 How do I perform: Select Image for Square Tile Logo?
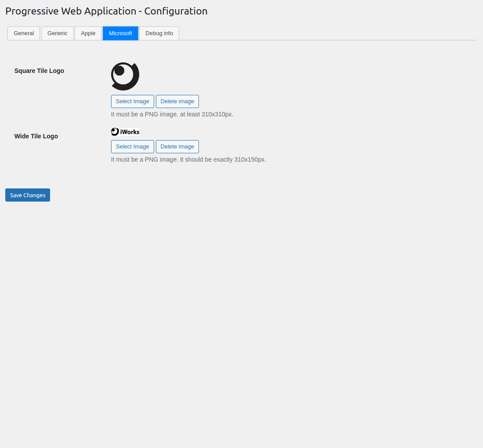click(133, 101)
